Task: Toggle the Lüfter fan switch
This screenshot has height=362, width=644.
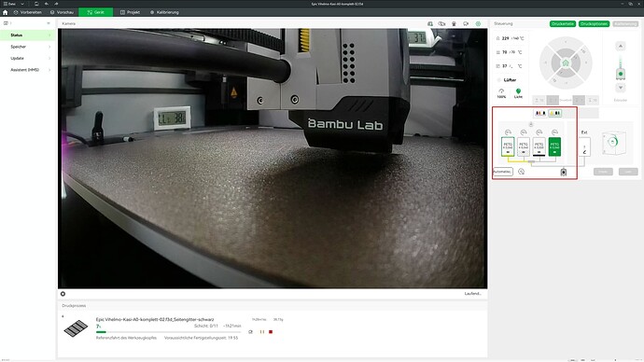Action: (499, 80)
